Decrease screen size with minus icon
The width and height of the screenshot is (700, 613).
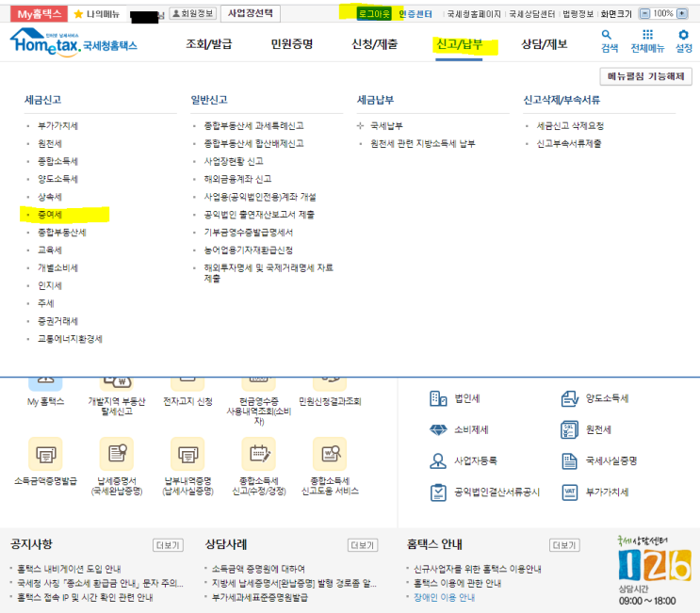[644, 14]
